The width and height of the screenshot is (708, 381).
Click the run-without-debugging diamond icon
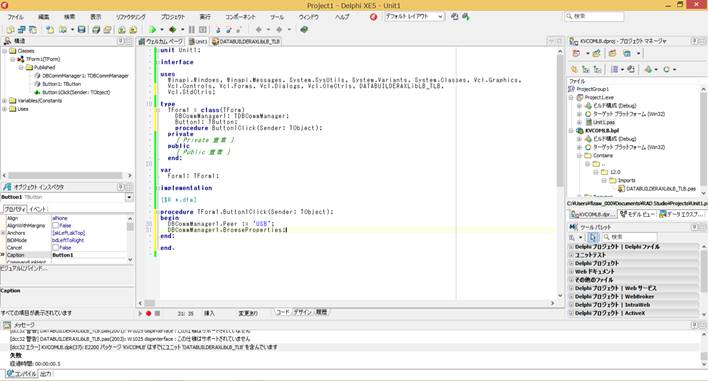click(x=172, y=30)
